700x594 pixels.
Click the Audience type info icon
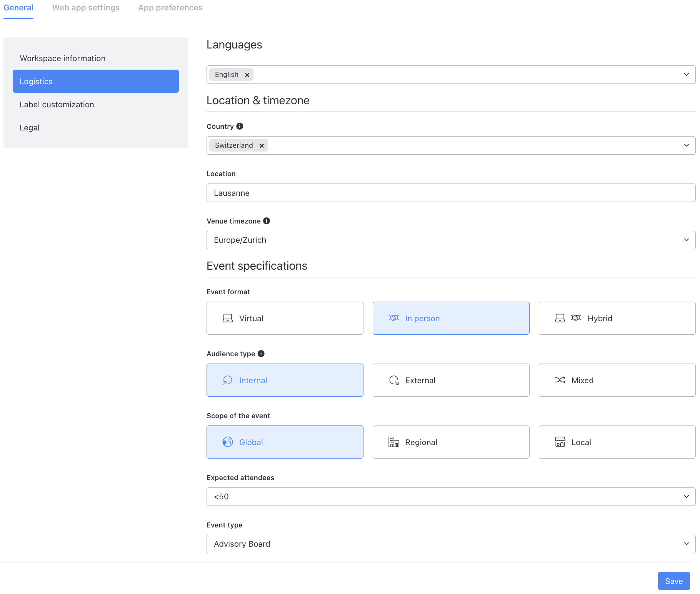[x=261, y=354]
